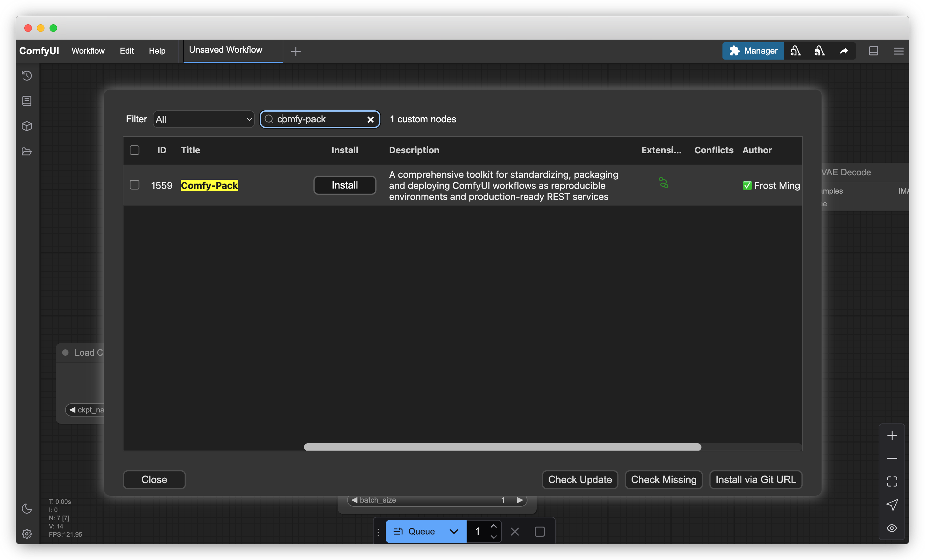This screenshot has width=925, height=560.
Task: Click the search magnifier icon
Action: (269, 119)
